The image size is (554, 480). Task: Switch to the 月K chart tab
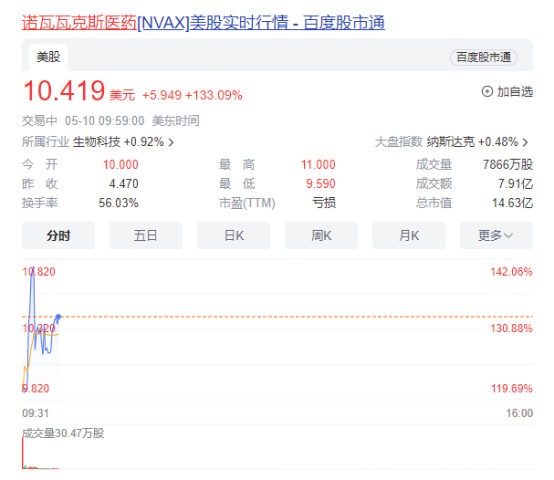(409, 236)
